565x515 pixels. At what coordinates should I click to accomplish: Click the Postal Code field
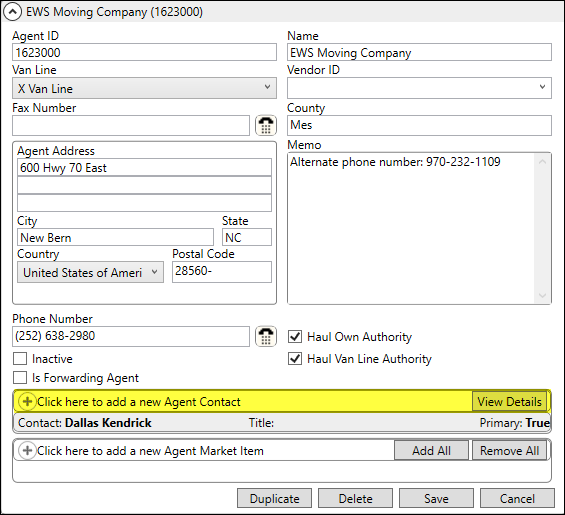tap(222, 272)
